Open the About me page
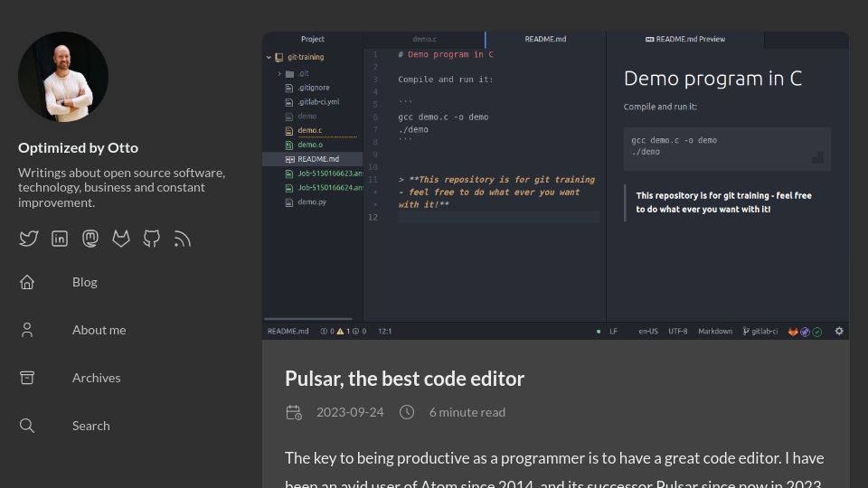Image resolution: width=868 pixels, height=488 pixels. point(99,330)
